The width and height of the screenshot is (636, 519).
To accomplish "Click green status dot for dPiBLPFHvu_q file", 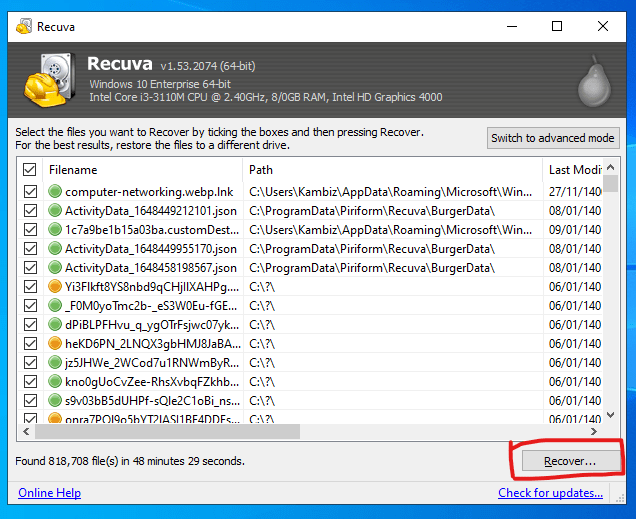I will 55,324.
